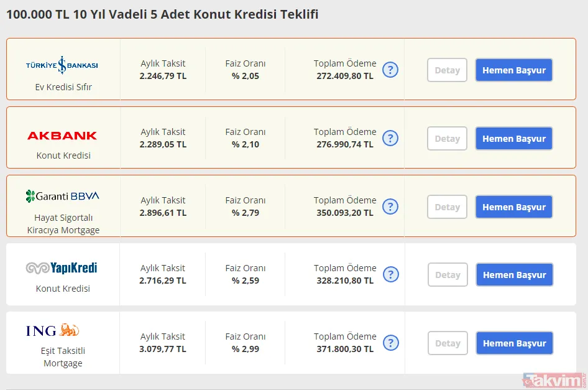Select the Garanti BBVA logo
This screenshot has width=588, height=390.
point(62,197)
